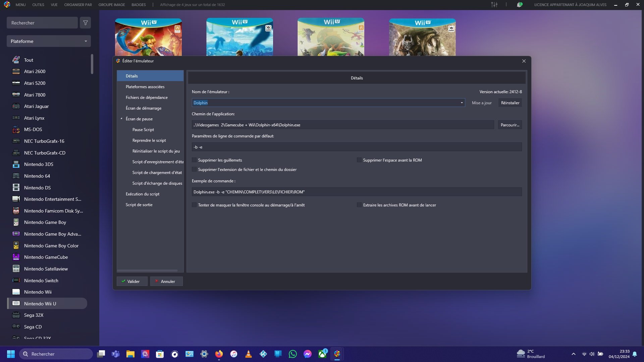Select the Sega 32X icon
Viewport: 644px width, 362px height.
point(16,315)
